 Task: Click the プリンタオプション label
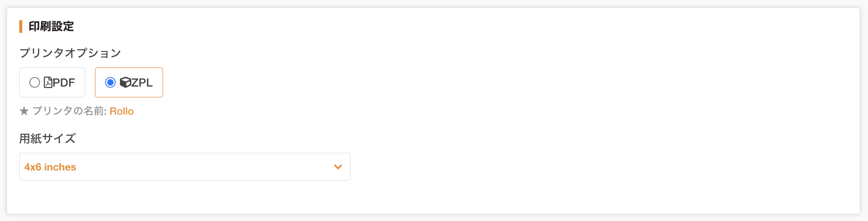click(x=70, y=53)
